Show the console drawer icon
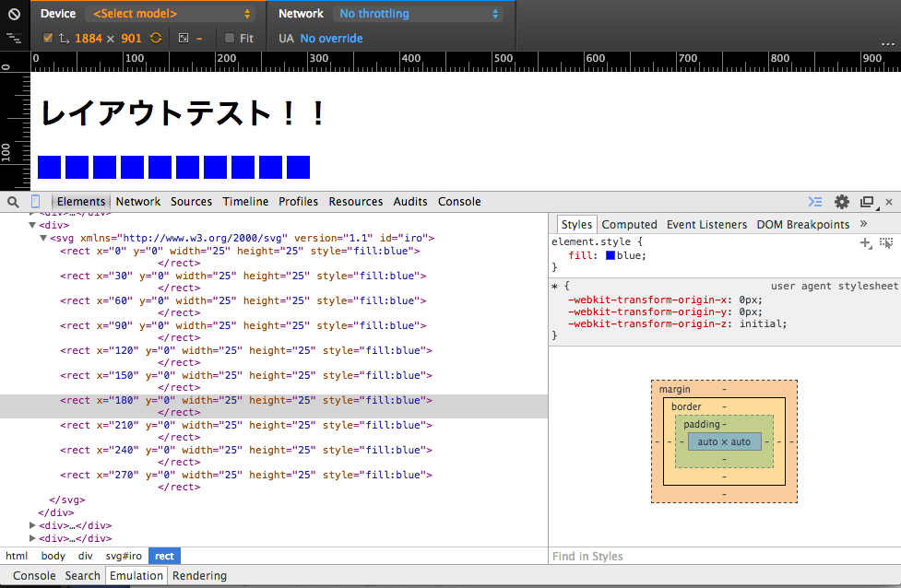The image size is (901, 588). (x=815, y=202)
